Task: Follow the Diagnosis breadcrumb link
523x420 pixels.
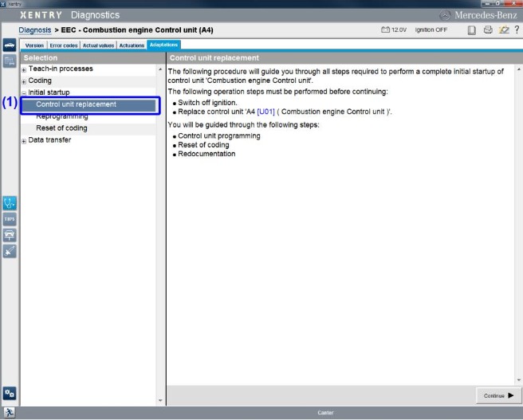Action: click(x=35, y=30)
